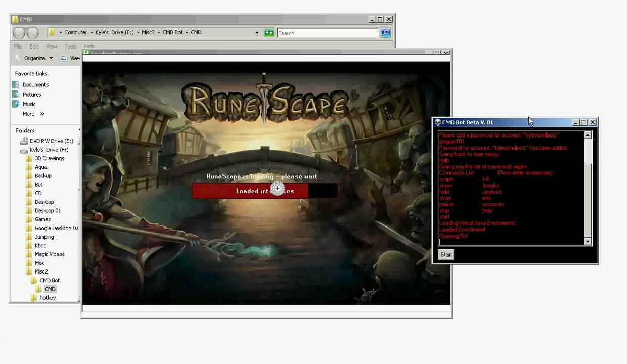Refresh the Explorer folder view

point(269,33)
